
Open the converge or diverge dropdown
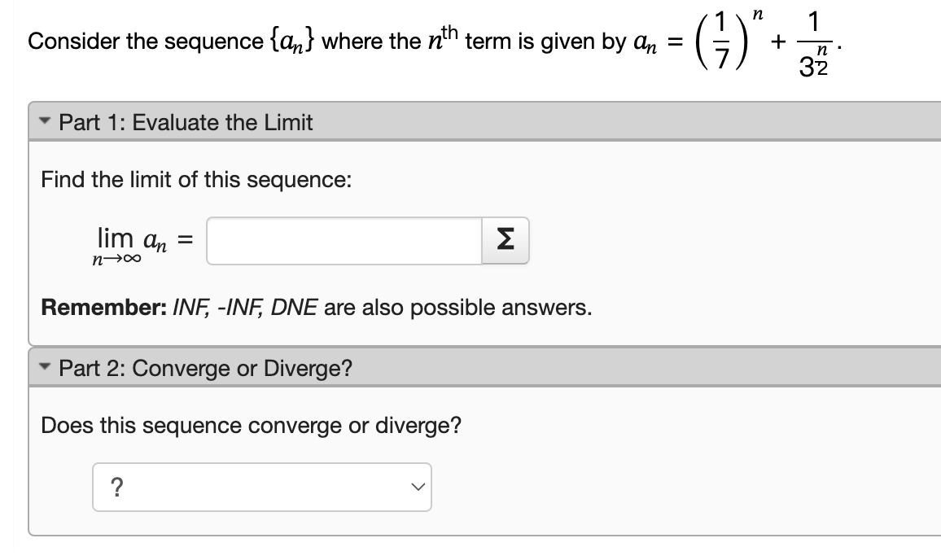point(261,487)
